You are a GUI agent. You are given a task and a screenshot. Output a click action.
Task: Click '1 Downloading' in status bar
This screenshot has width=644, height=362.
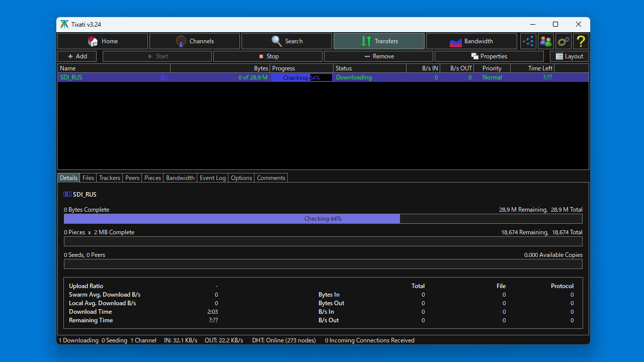pyautogui.click(x=78, y=340)
